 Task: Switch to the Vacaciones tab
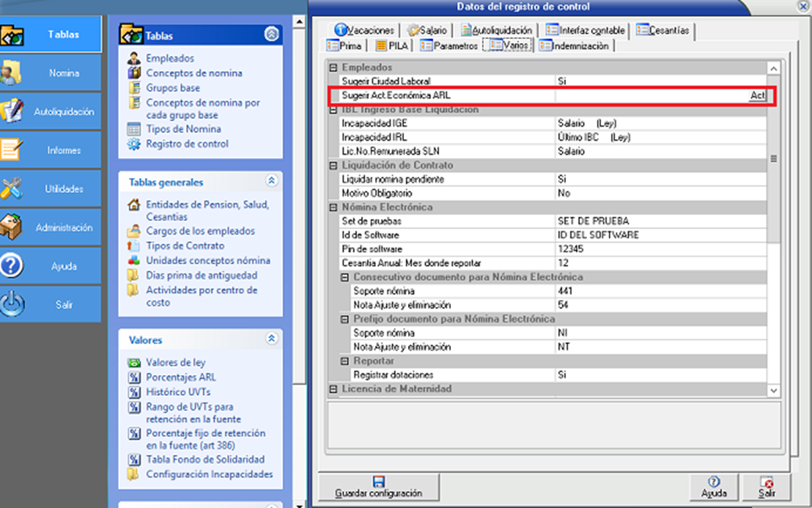click(x=363, y=30)
